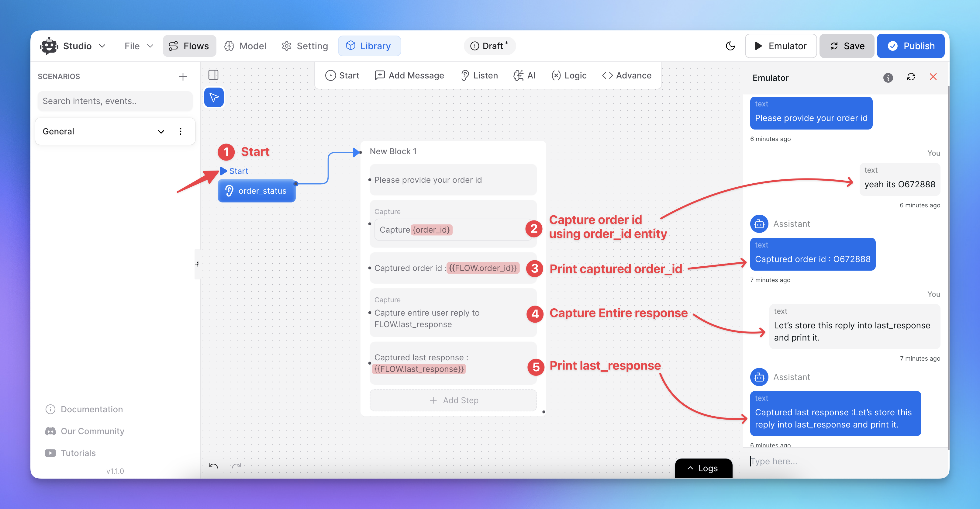Viewport: 980px width, 509px height.
Task: Launch the Emulator button
Action: 780,46
